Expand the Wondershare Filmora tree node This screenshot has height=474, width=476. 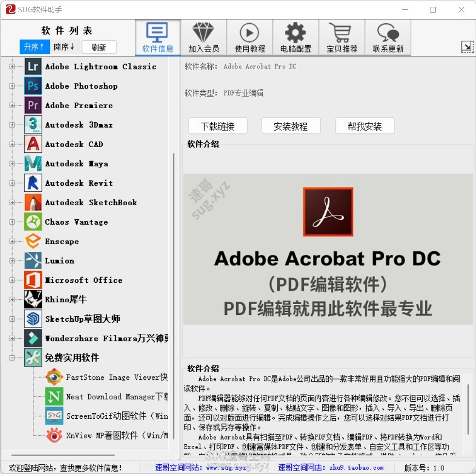point(12,339)
